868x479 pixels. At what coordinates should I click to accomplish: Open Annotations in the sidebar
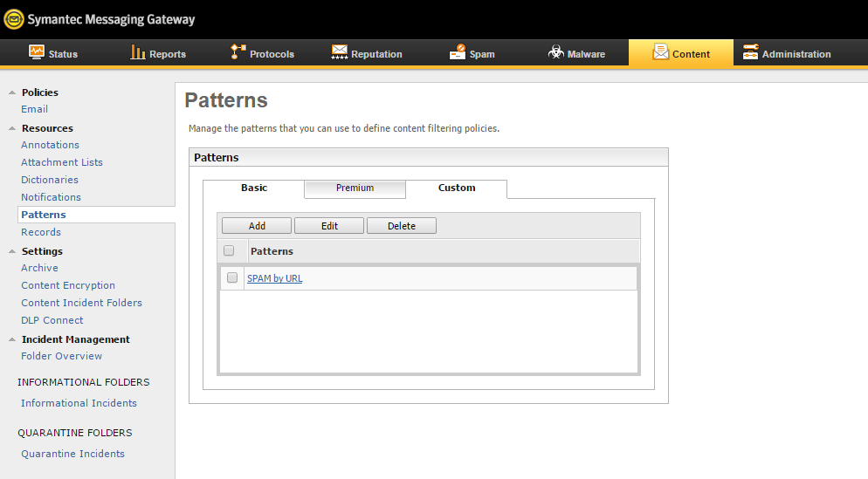click(x=50, y=145)
